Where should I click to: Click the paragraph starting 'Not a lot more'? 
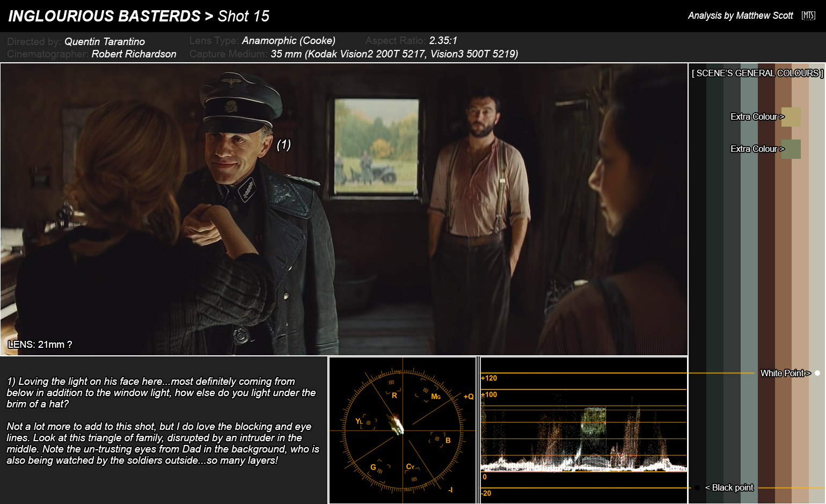163,443
